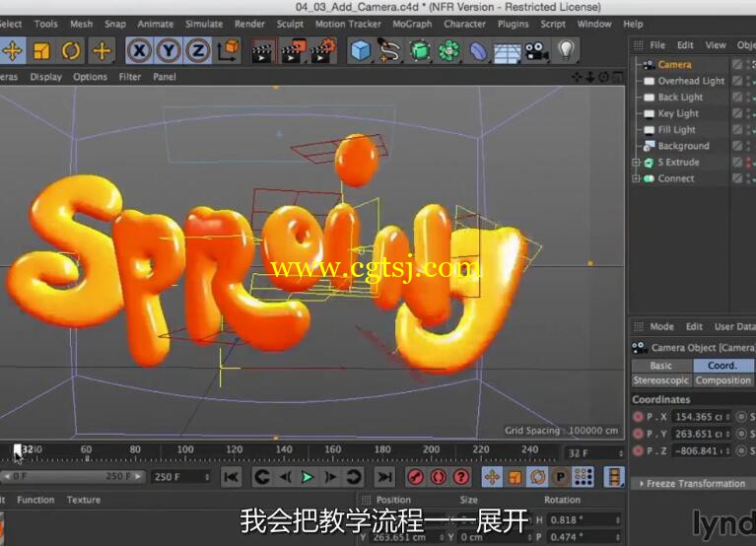The height and width of the screenshot is (546, 756).
Task: Click Render to Picture Viewer icon
Action: [x=293, y=51]
